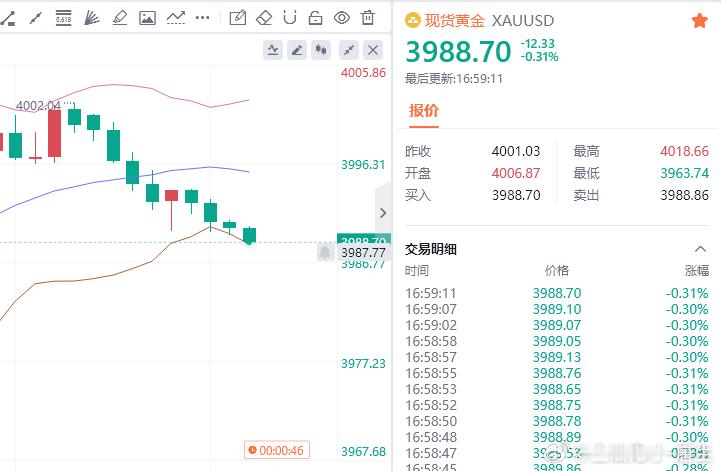The width and height of the screenshot is (721, 471).
Task: Toggle drawings visibility eye icon
Action: coord(342,18)
